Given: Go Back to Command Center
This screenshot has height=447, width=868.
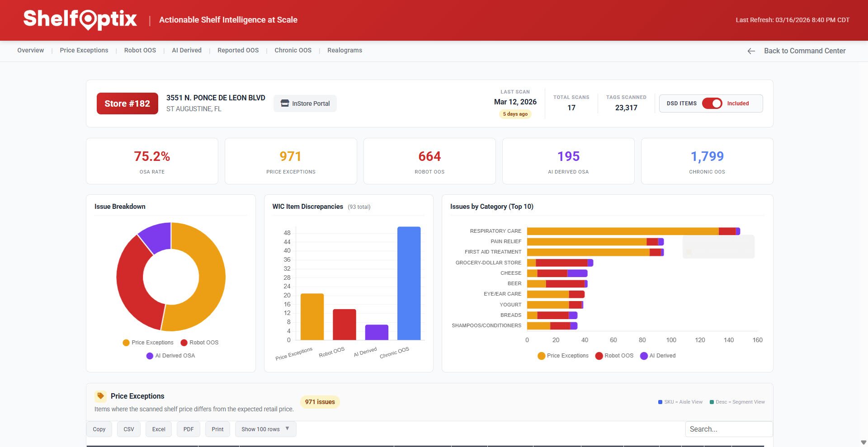Looking at the screenshot, I should click(797, 51).
